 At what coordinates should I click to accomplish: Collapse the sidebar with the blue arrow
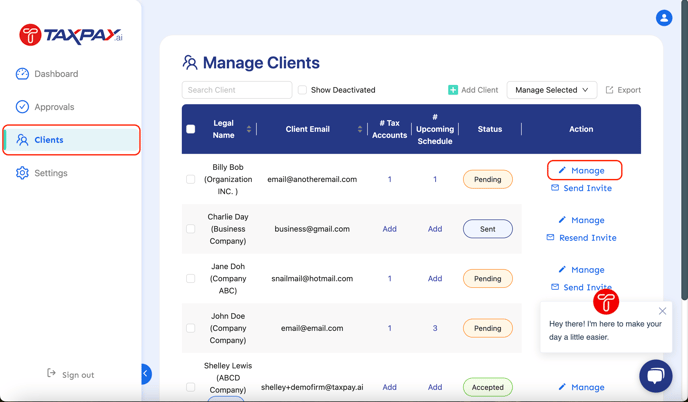(146, 374)
